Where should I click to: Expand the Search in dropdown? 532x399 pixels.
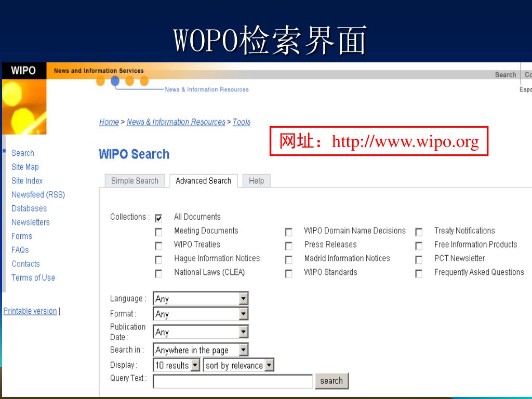tap(201, 350)
